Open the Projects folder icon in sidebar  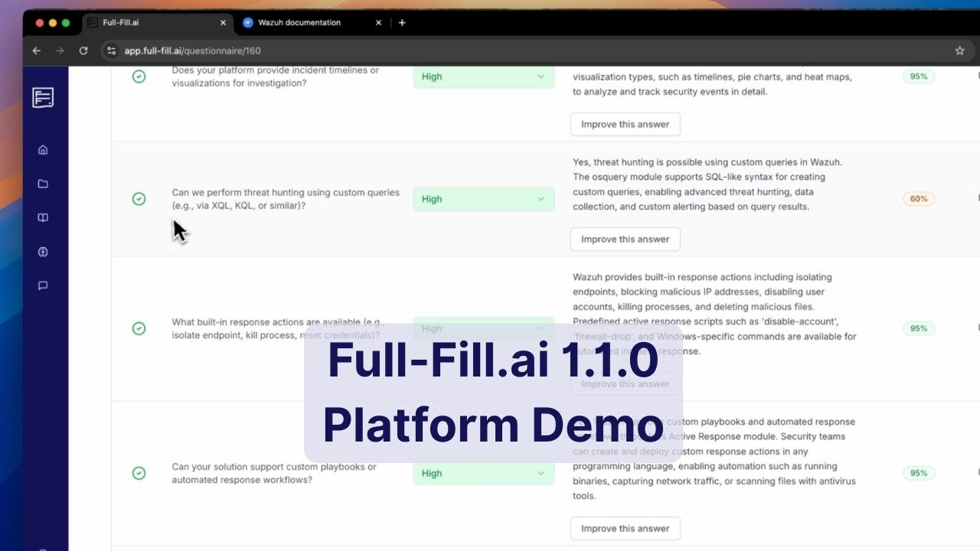coord(43,184)
